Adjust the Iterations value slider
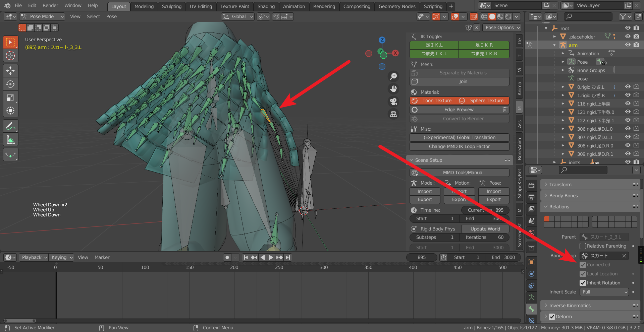 (x=484, y=237)
